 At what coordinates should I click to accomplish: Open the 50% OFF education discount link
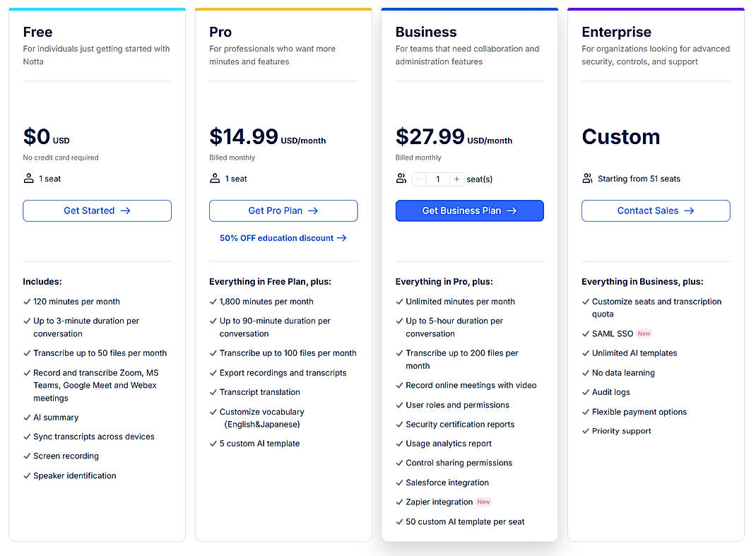click(x=283, y=238)
